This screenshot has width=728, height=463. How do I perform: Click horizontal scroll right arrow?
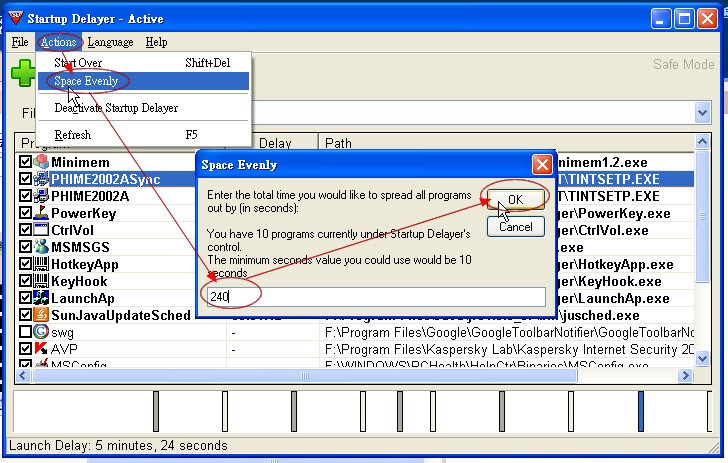tap(685, 375)
